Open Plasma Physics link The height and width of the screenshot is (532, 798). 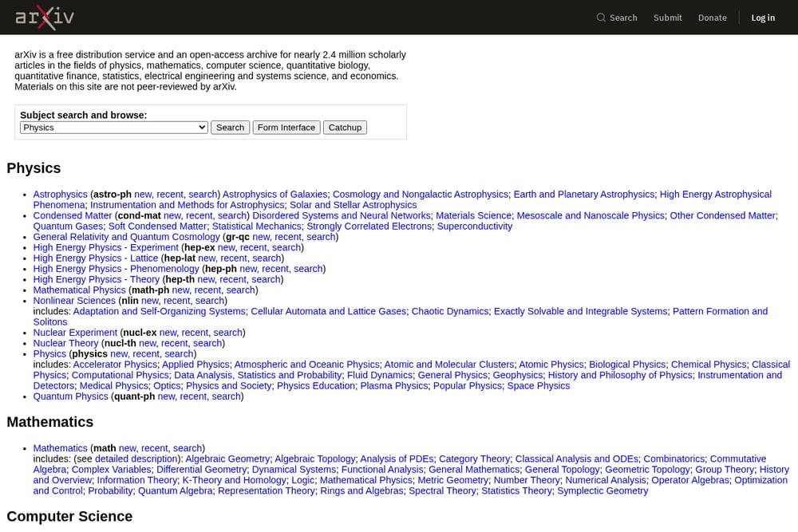tap(394, 386)
